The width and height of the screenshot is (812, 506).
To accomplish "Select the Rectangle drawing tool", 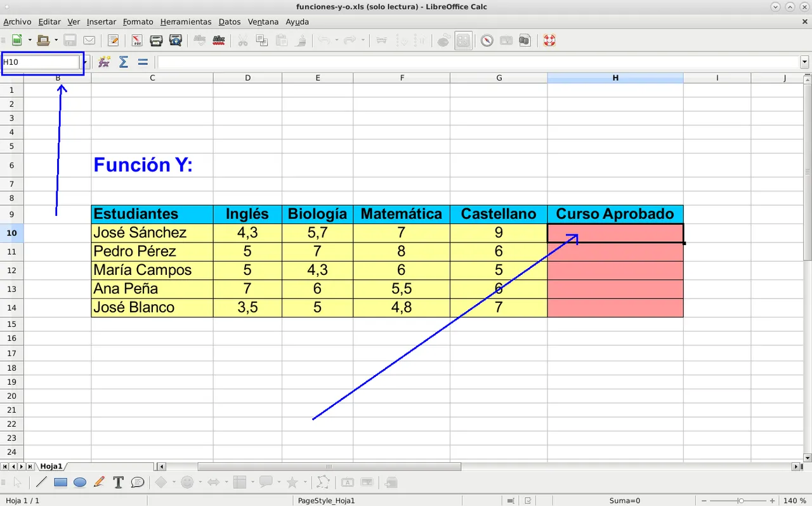I will [60, 483].
